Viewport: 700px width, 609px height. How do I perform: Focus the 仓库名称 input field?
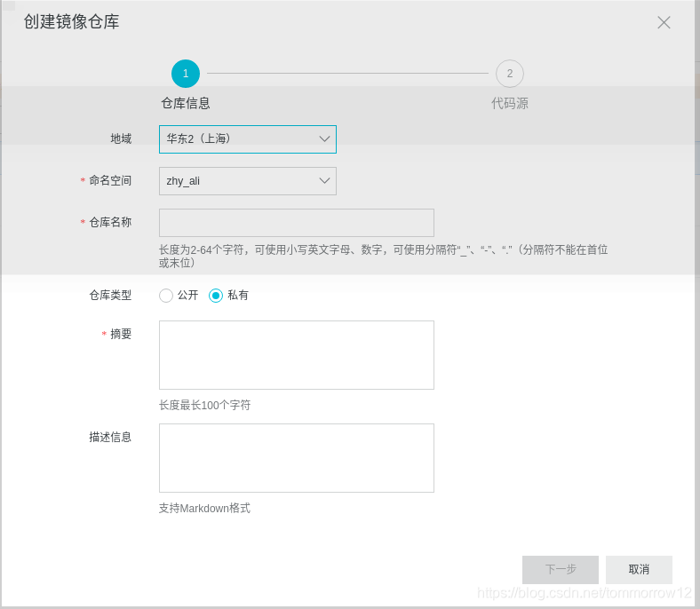(x=297, y=223)
